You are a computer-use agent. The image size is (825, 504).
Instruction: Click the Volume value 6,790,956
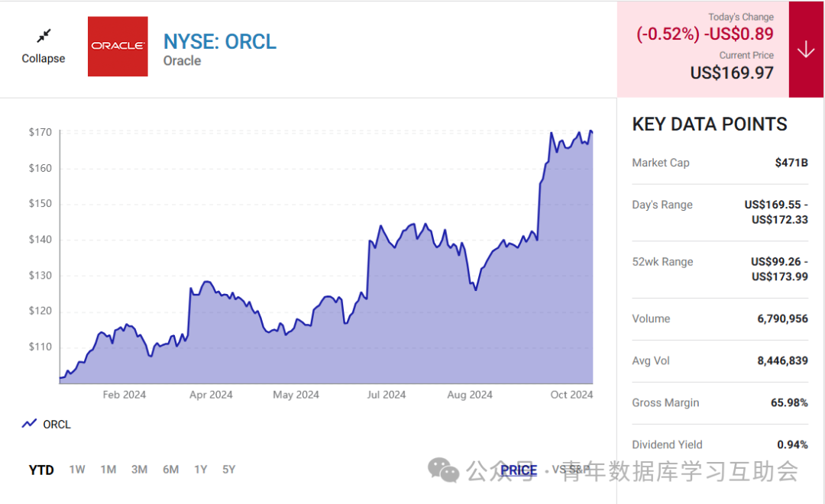[782, 318]
